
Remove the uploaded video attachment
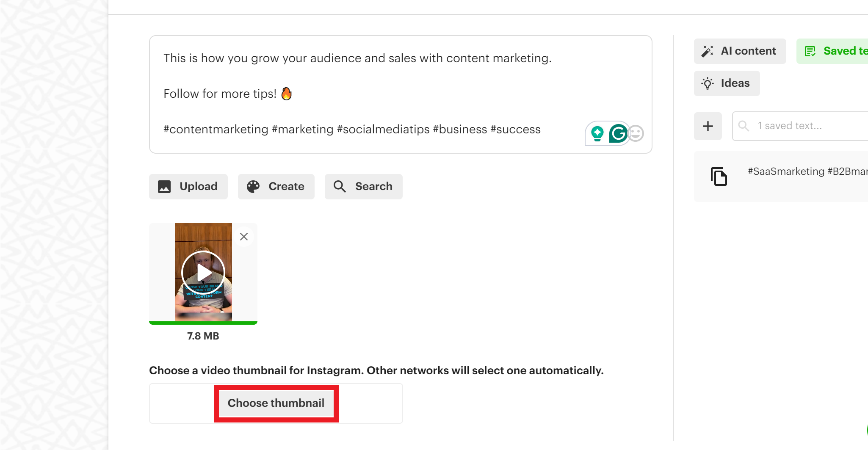click(243, 236)
